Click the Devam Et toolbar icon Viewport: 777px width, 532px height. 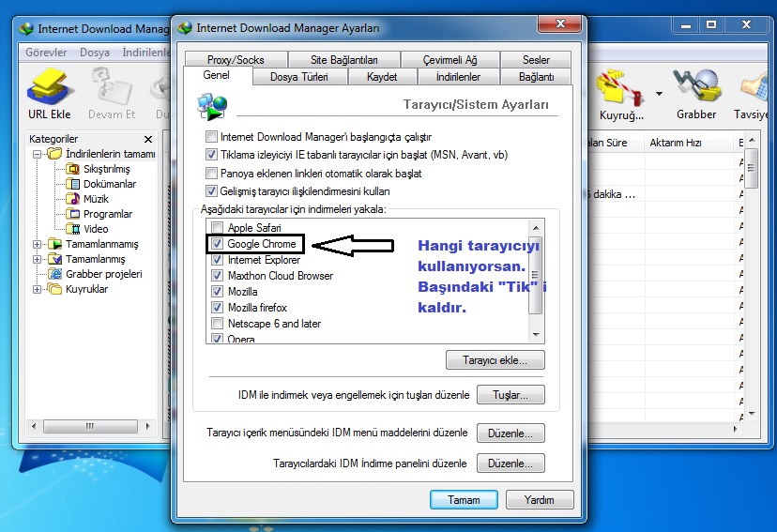(111, 87)
